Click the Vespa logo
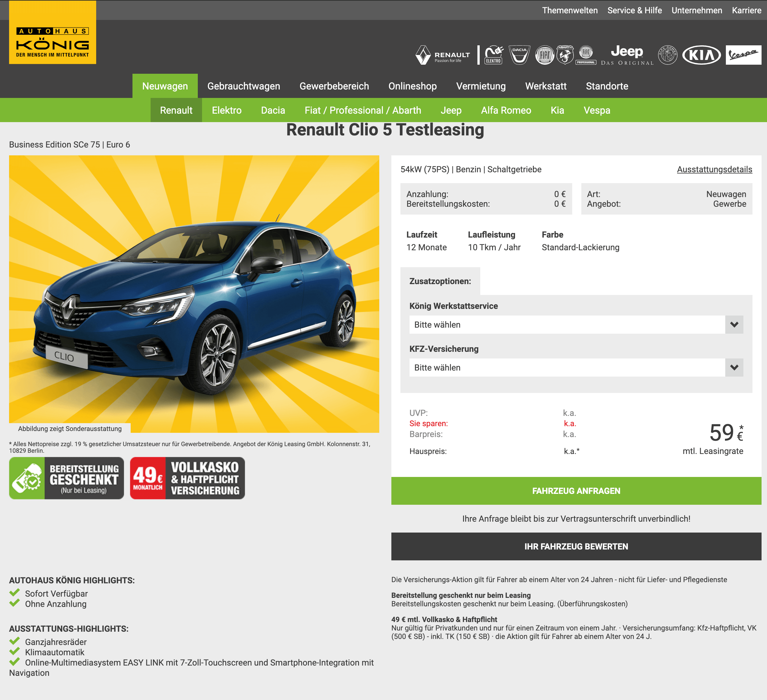The image size is (767, 700). pyautogui.click(x=743, y=55)
